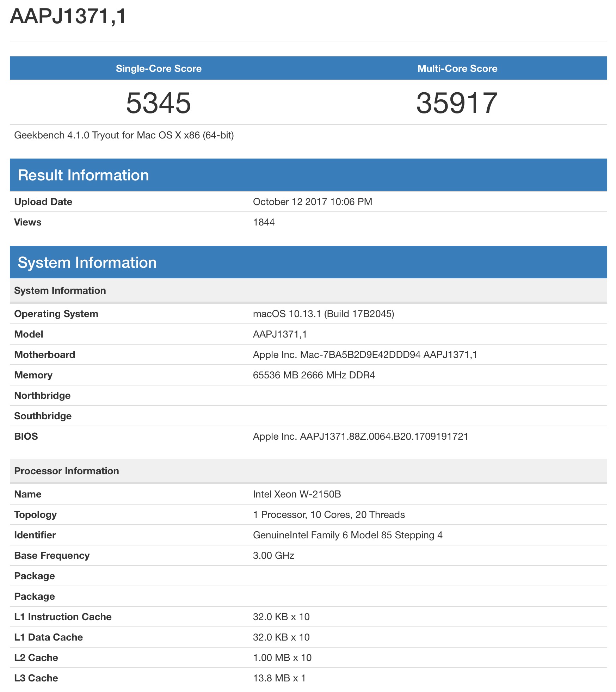Viewport: 616px width, 692px height.
Task: Click the Processor Information subheader
Action: [x=67, y=471]
